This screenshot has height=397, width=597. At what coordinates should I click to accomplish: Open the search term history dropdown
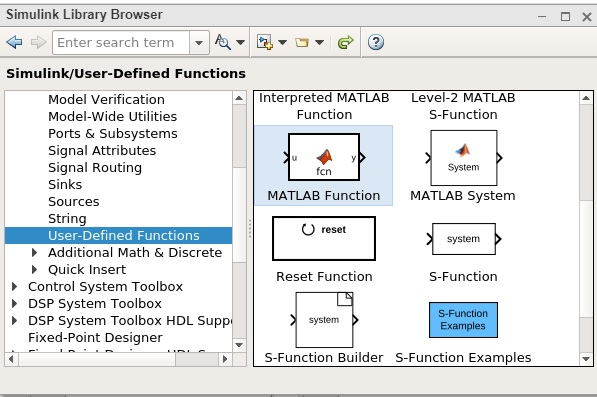click(x=199, y=43)
